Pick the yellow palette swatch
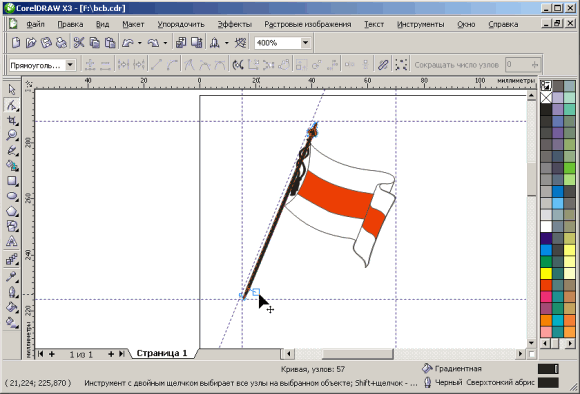Screen dimensions: 580x394 546,273
